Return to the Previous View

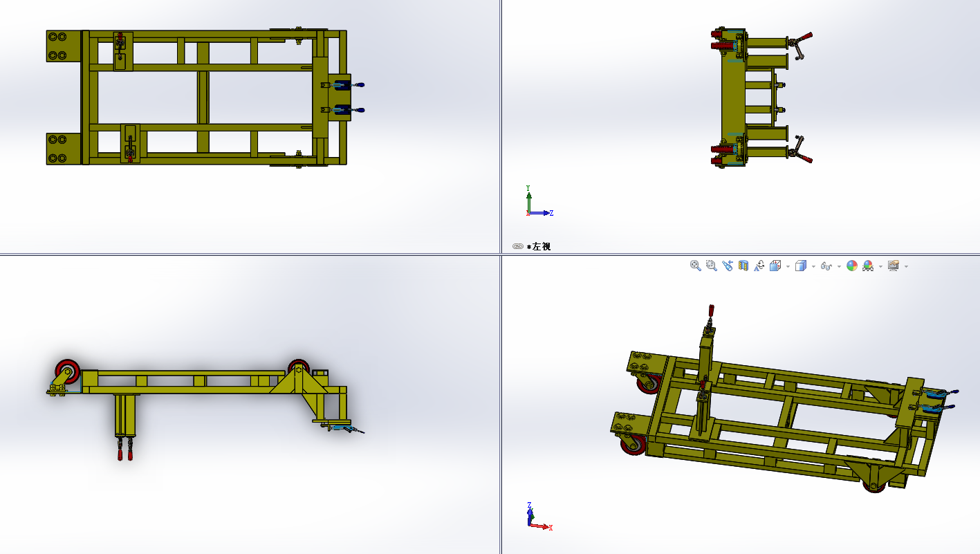[x=728, y=266]
